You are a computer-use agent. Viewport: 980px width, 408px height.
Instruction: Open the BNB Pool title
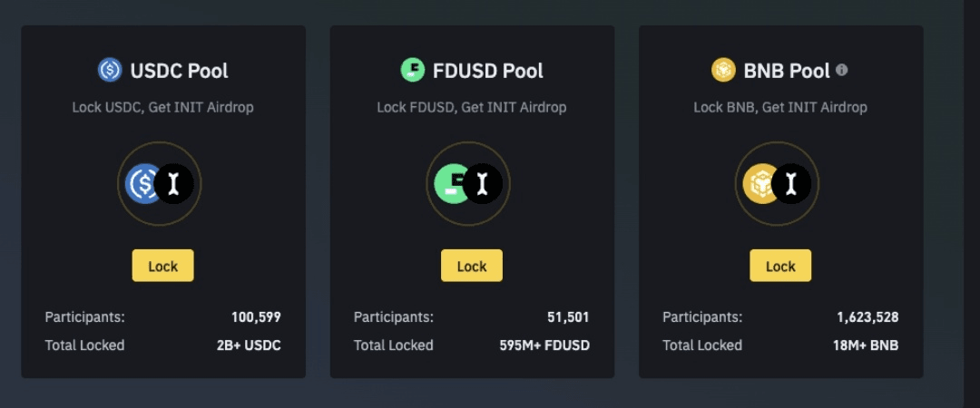tap(787, 70)
